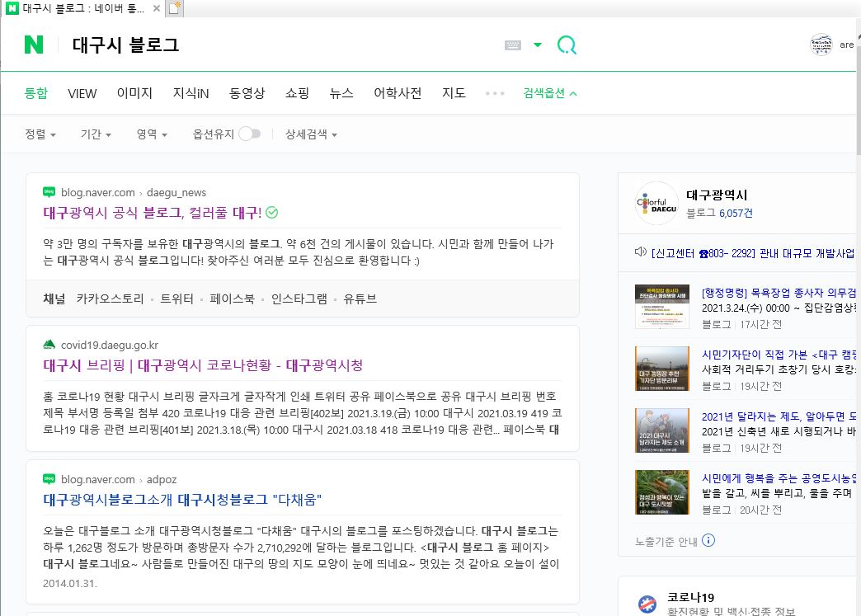Close the 대구시 블로그 browser tab

click(157, 8)
